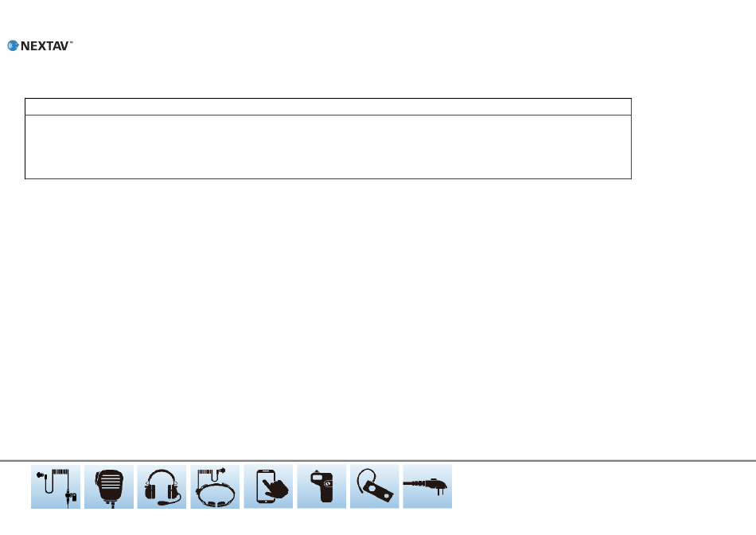Open the Bluetooth ear-hook earpiece icon
The image size is (756, 535).
click(x=375, y=486)
